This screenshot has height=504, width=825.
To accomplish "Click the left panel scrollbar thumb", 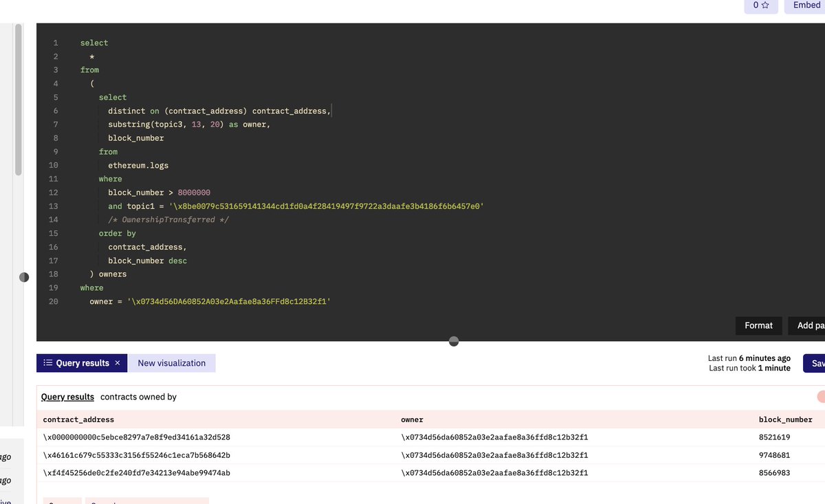I will (19, 100).
